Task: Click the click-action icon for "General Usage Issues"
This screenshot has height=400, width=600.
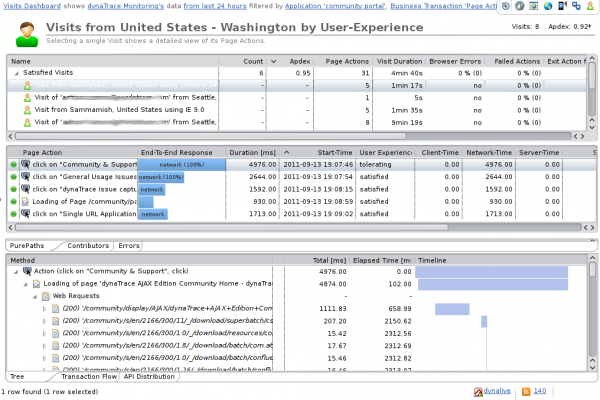Action: [x=26, y=176]
